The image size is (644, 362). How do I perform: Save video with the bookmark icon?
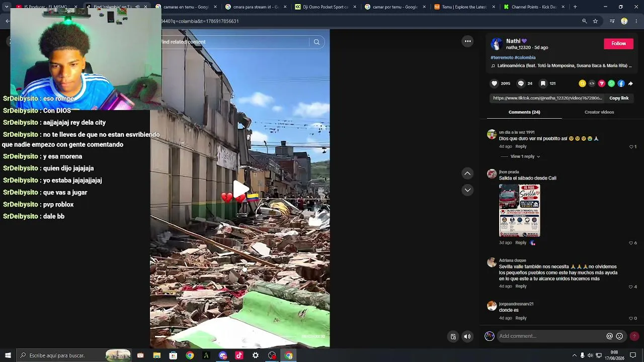click(543, 83)
